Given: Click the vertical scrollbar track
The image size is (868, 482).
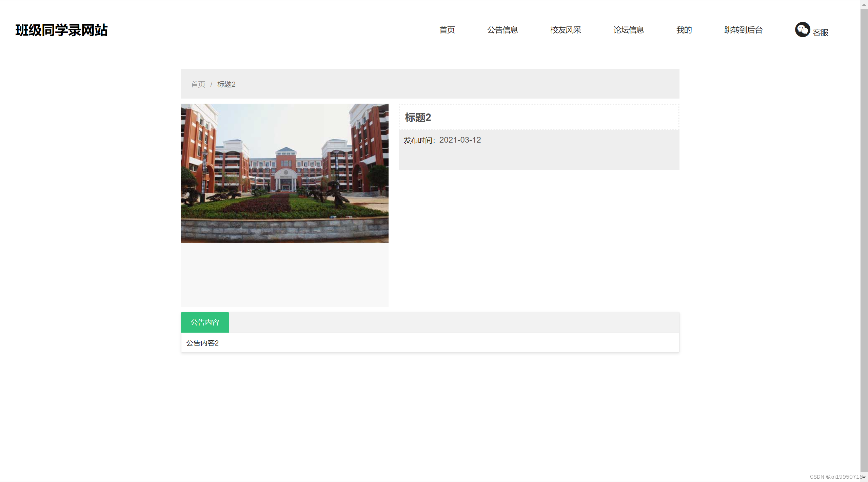Looking at the screenshot, I should [x=864, y=240].
